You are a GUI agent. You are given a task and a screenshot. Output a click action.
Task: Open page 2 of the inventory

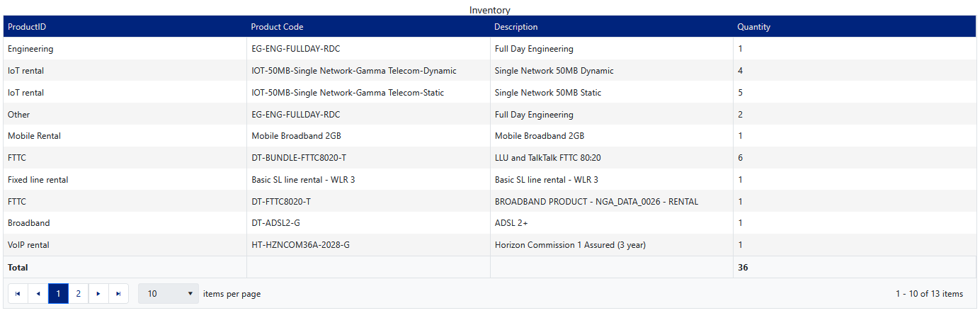point(78,294)
